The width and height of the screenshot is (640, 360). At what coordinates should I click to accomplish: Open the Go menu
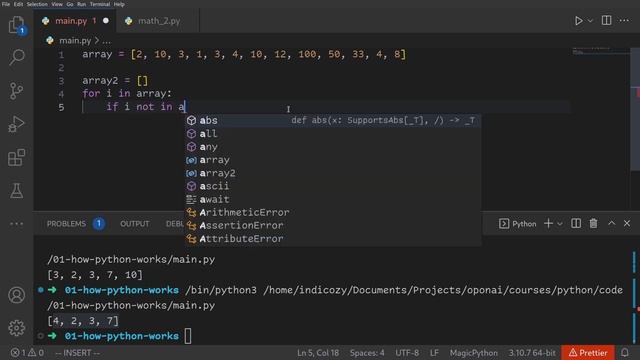point(70,4)
